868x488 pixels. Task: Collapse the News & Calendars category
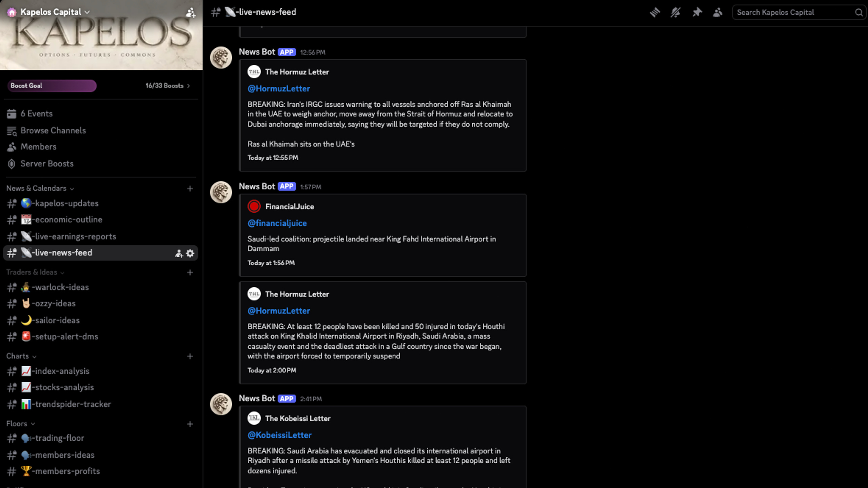point(40,188)
